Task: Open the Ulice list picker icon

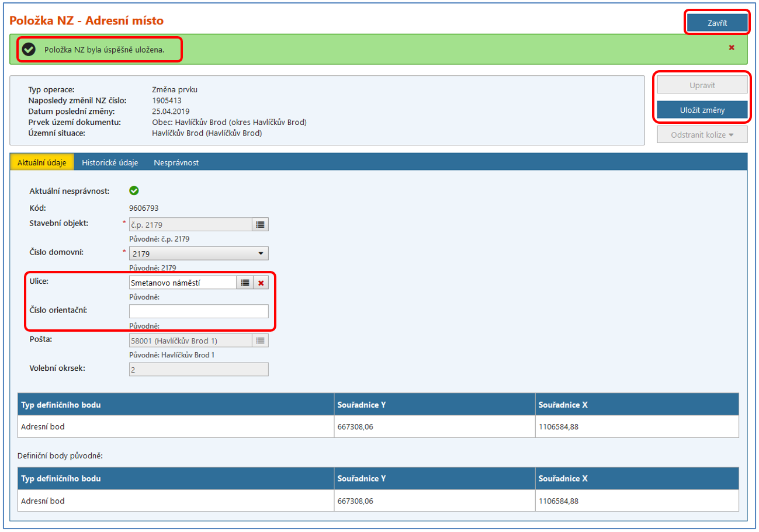Action: pos(245,283)
